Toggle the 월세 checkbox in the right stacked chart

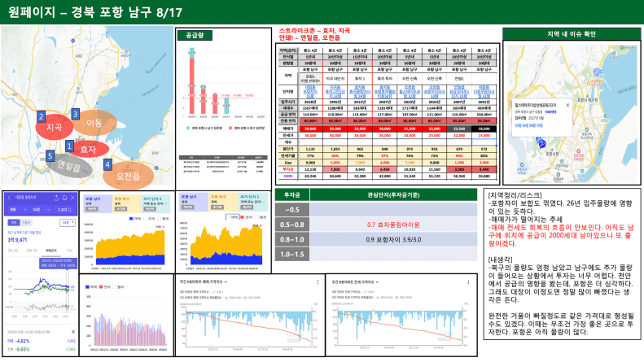(x=257, y=216)
